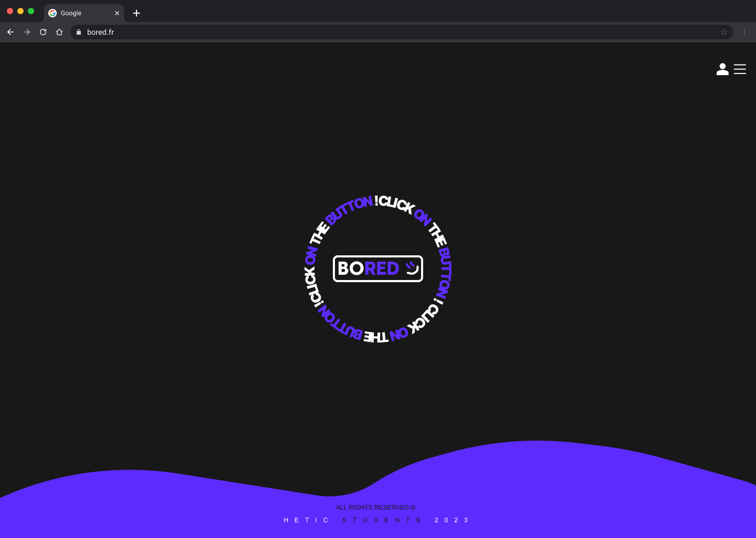Bookmark this page with the star icon

click(724, 32)
